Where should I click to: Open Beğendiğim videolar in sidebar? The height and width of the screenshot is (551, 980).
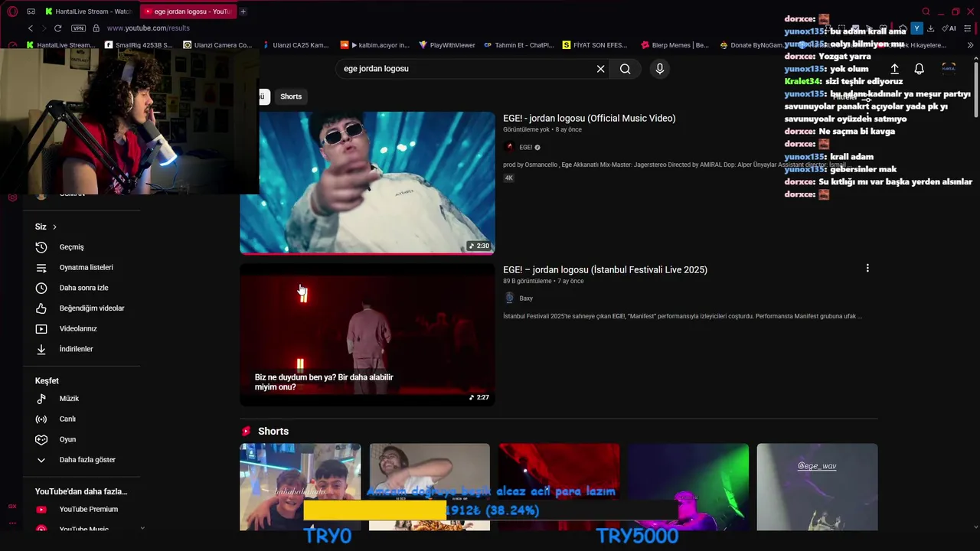point(82,308)
